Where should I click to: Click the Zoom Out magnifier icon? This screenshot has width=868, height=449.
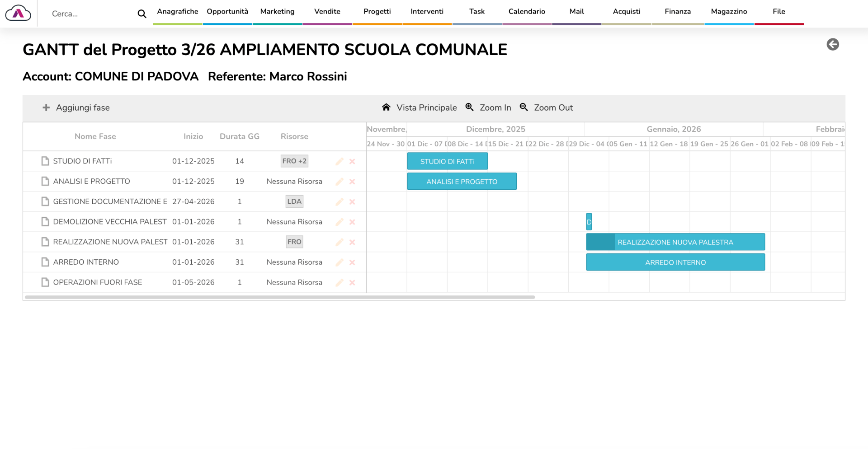point(524,107)
